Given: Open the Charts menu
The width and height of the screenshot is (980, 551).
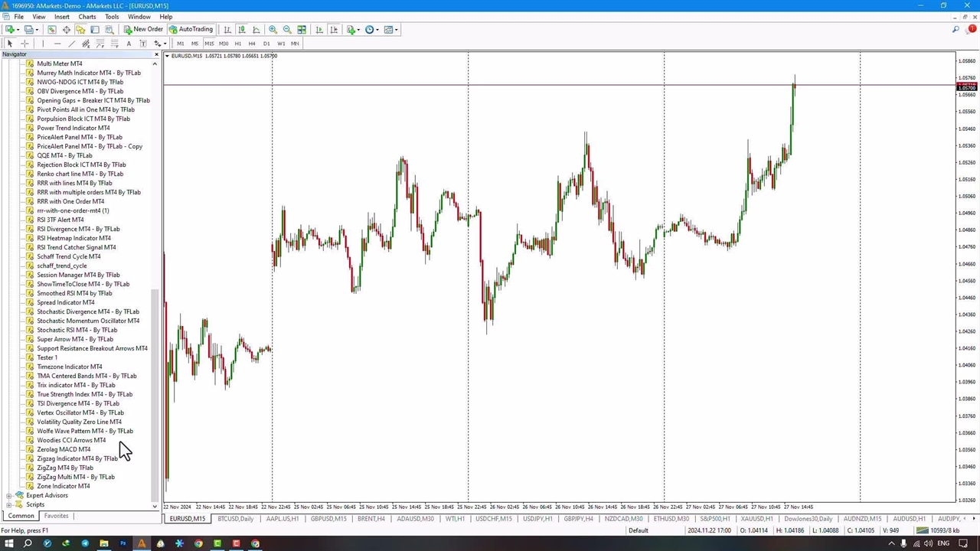Looking at the screenshot, I should [x=87, y=17].
